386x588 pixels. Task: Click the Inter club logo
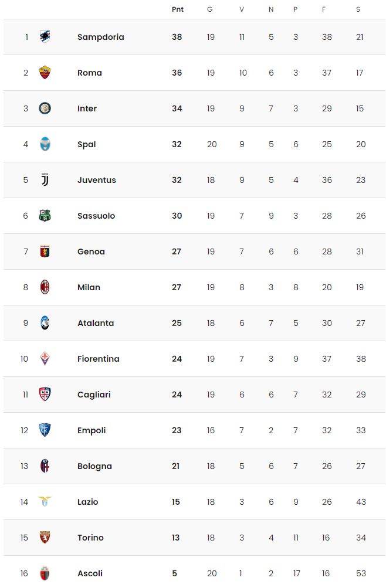click(45, 108)
